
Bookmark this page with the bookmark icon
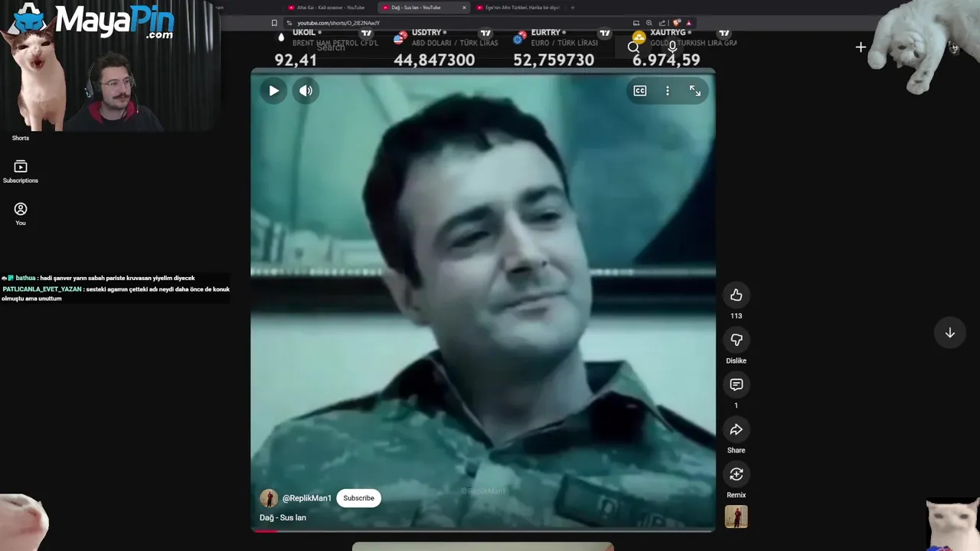274,23
